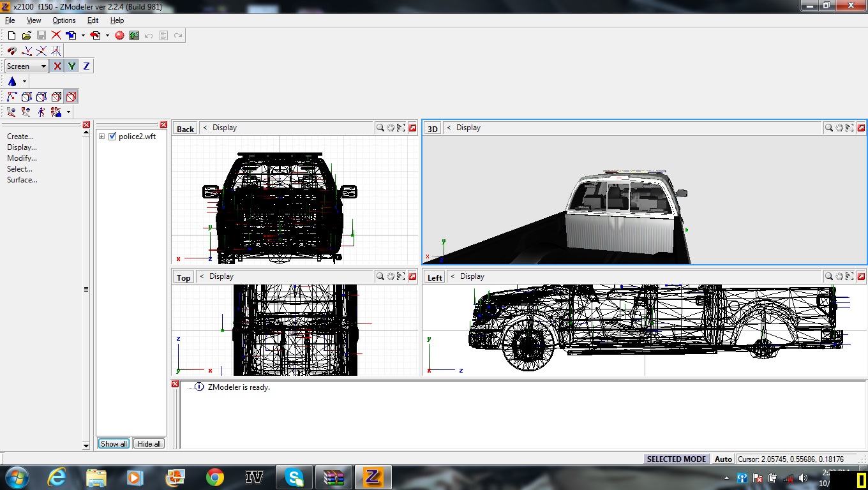
Task: Click the magnet snapping icon
Action: click(11, 51)
